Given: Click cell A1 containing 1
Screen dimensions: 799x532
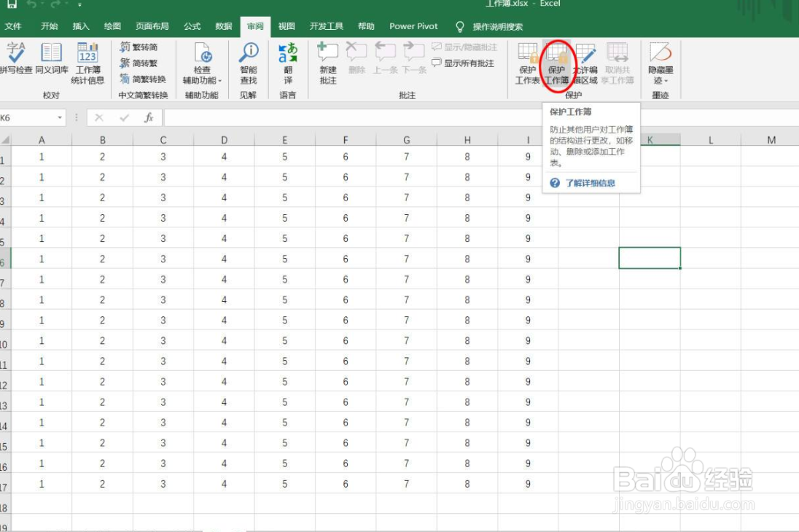Looking at the screenshot, I should [42, 157].
